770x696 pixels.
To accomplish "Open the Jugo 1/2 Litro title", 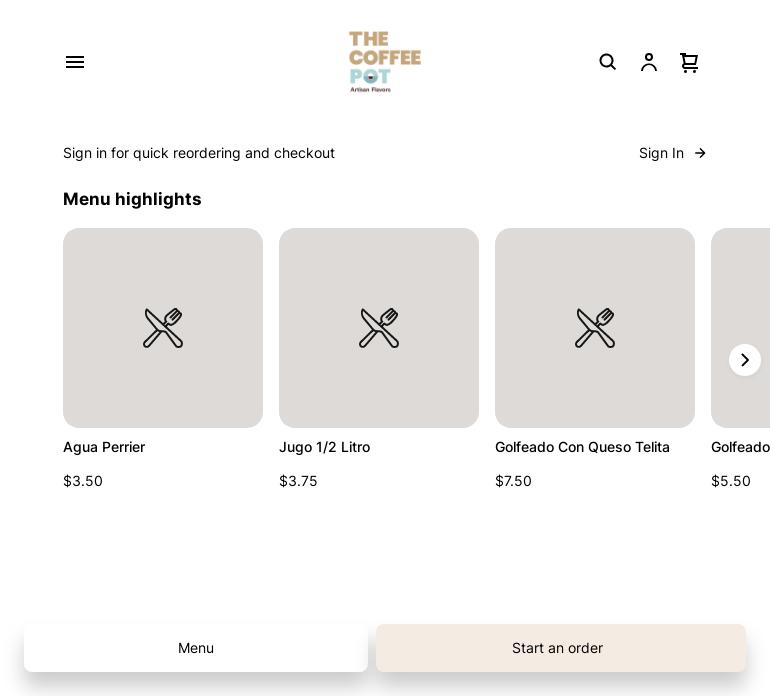I will point(324,447).
